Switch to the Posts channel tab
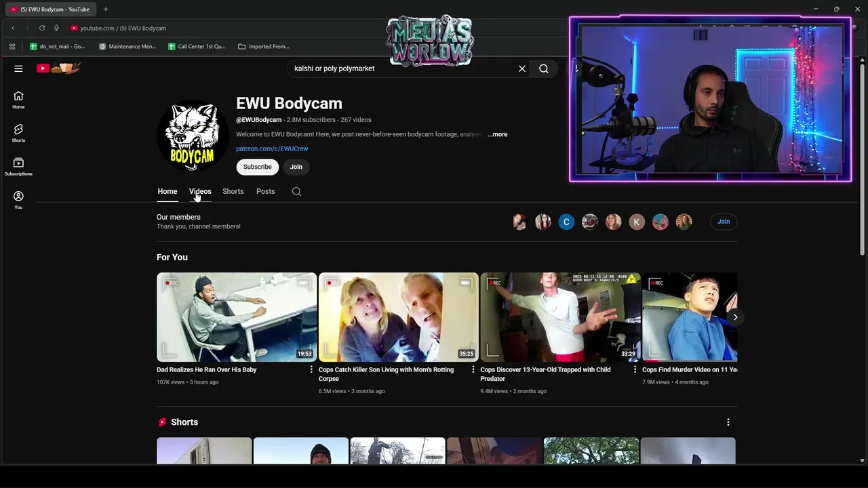 coord(265,192)
